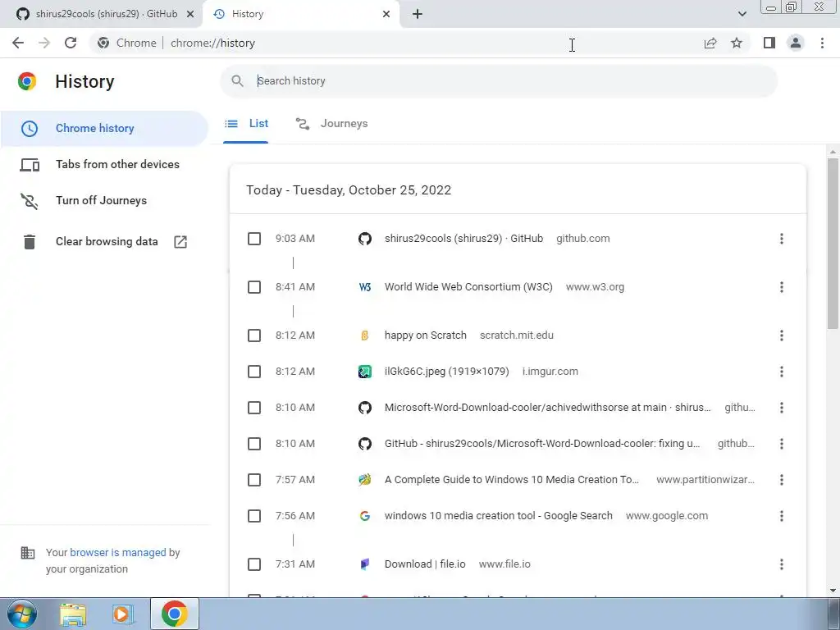The image size is (840, 630).
Task: Check the 8:41 AM World Wide Web Consortium entry
Action: (x=254, y=287)
